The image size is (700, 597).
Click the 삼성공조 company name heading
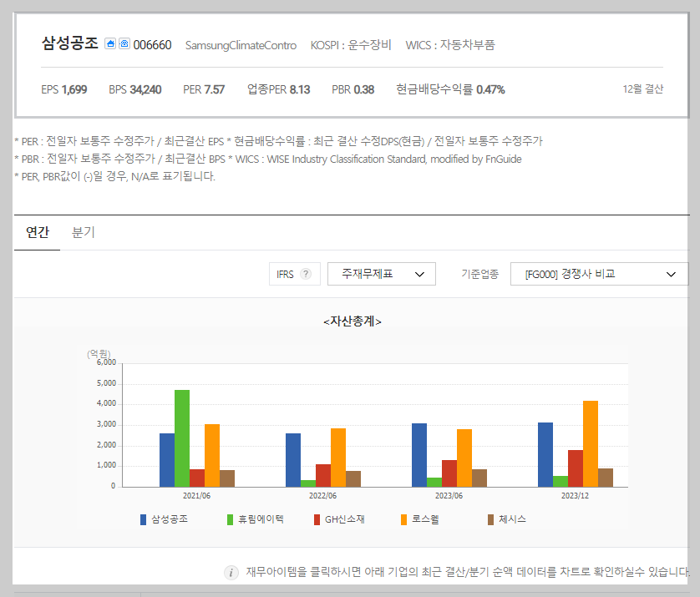pyautogui.click(x=70, y=43)
